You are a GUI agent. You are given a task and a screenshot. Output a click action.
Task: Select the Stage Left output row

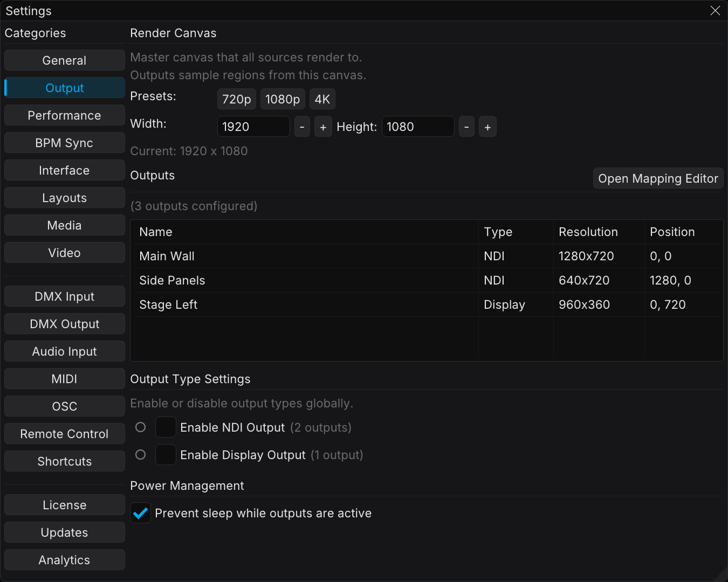(x=427, y=304)
